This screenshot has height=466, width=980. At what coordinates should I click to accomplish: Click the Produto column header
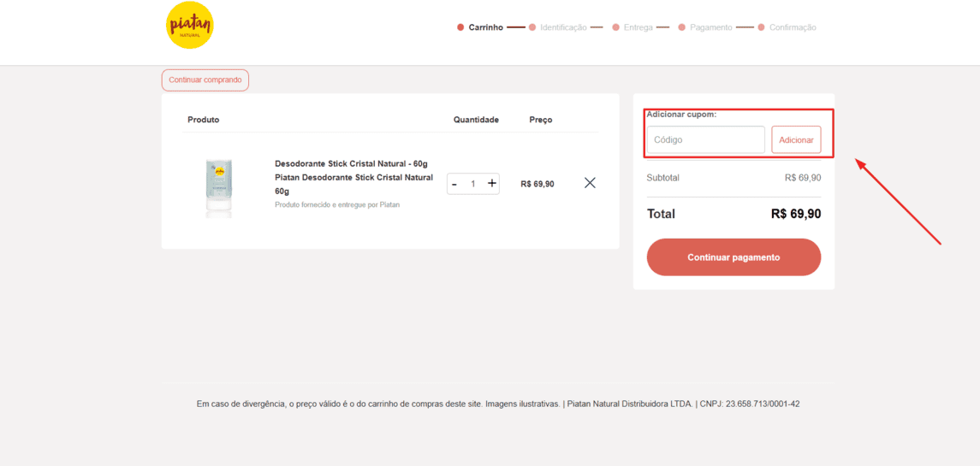204,120
